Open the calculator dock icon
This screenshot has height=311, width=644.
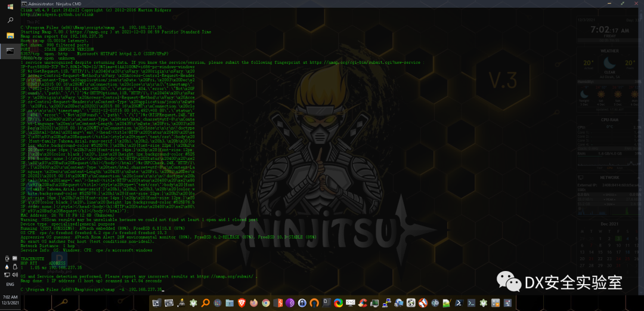[x=496, y=303]
